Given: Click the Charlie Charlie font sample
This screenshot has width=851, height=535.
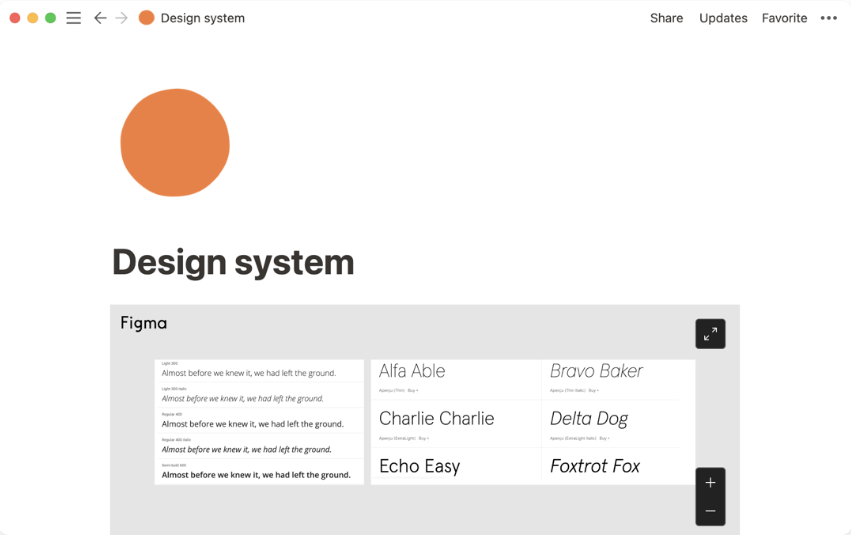Looking at the screenshot, I should tap(436, 418).
